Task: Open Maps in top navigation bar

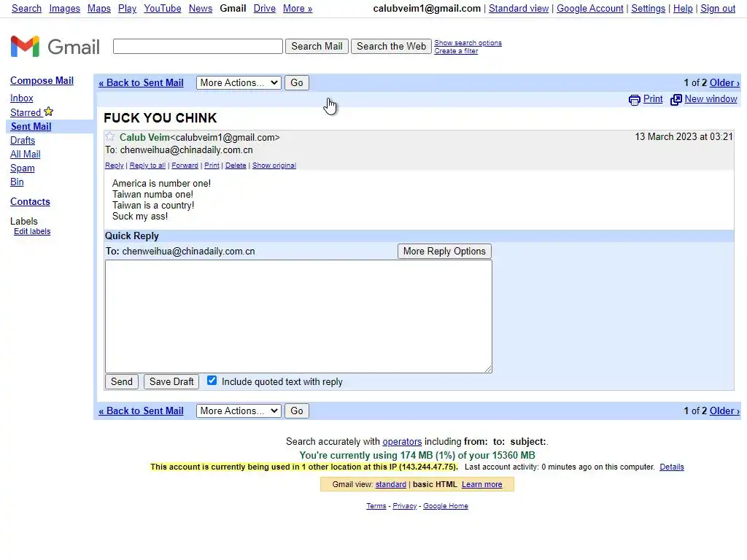Action: (99, 9)
